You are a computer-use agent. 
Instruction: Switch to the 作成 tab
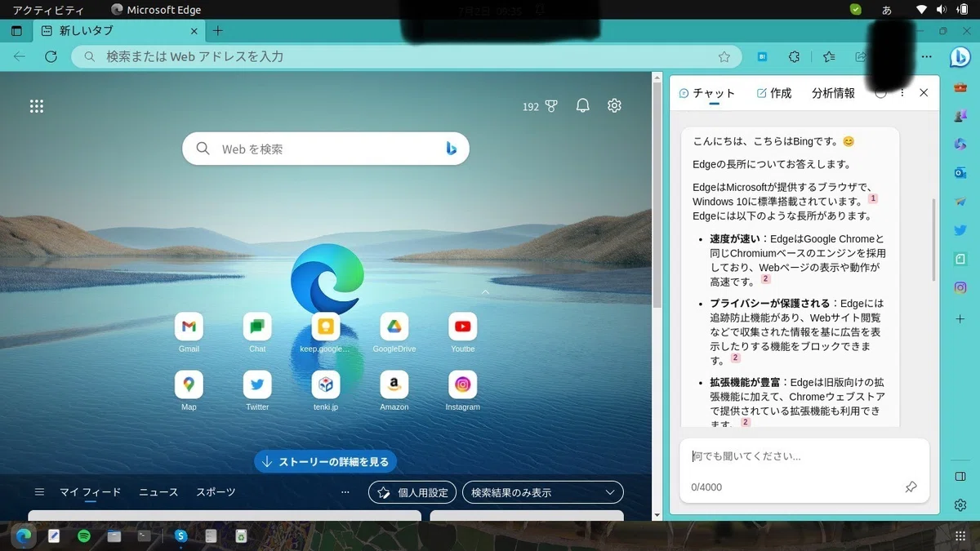[774, 93]
